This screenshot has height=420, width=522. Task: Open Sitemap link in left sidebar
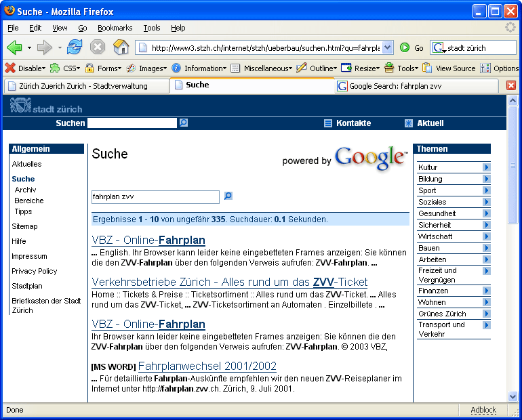(24, 226)
